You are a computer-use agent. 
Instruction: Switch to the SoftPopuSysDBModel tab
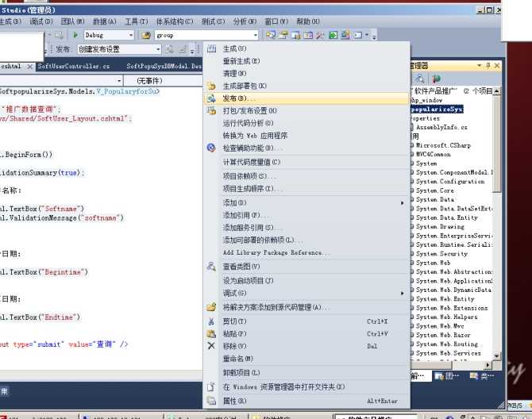tap(164, 66)
